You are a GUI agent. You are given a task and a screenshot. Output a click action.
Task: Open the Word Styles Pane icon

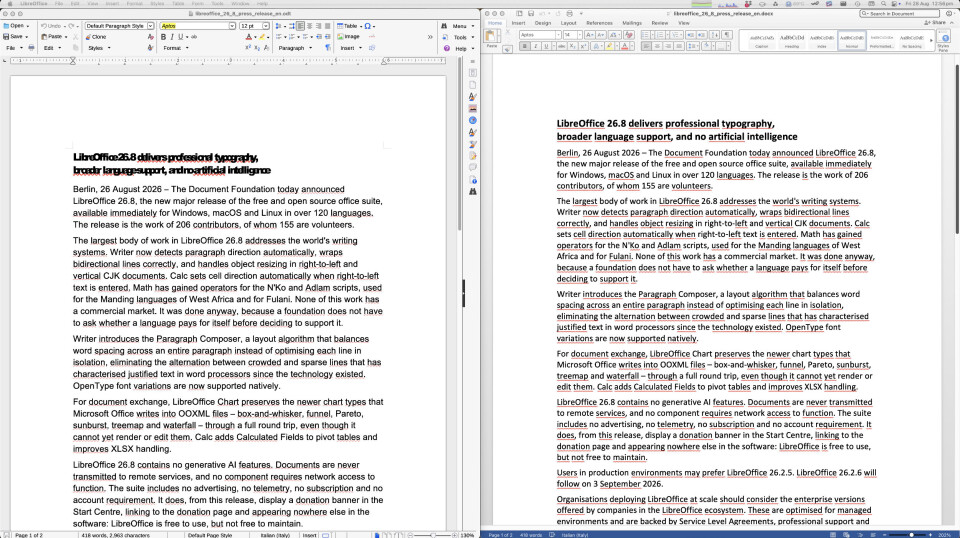pos(943,39)
